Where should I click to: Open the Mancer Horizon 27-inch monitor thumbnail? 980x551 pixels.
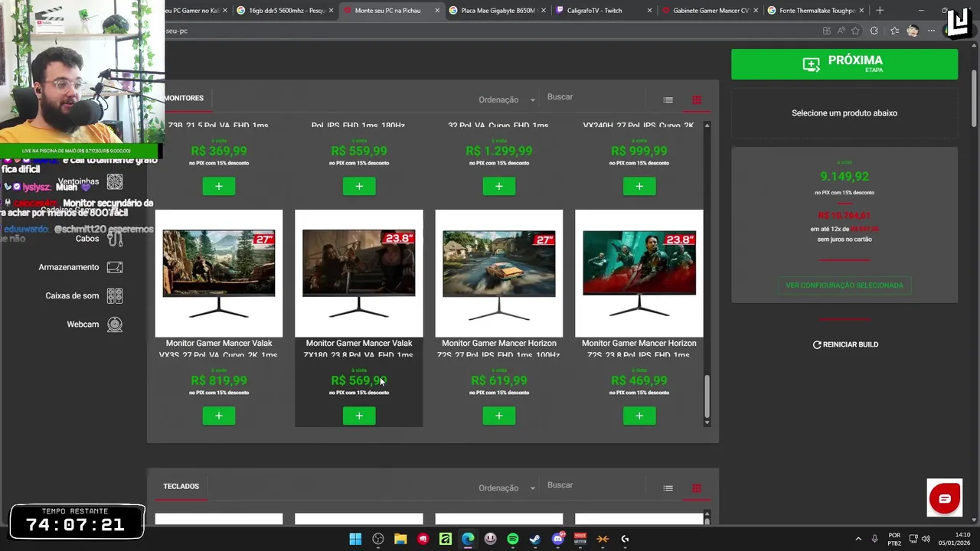click(x=499, y=273)
